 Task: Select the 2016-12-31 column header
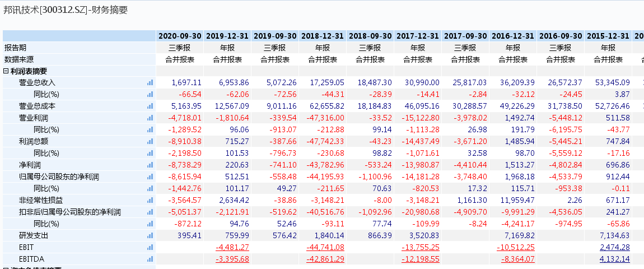[513, 36]
